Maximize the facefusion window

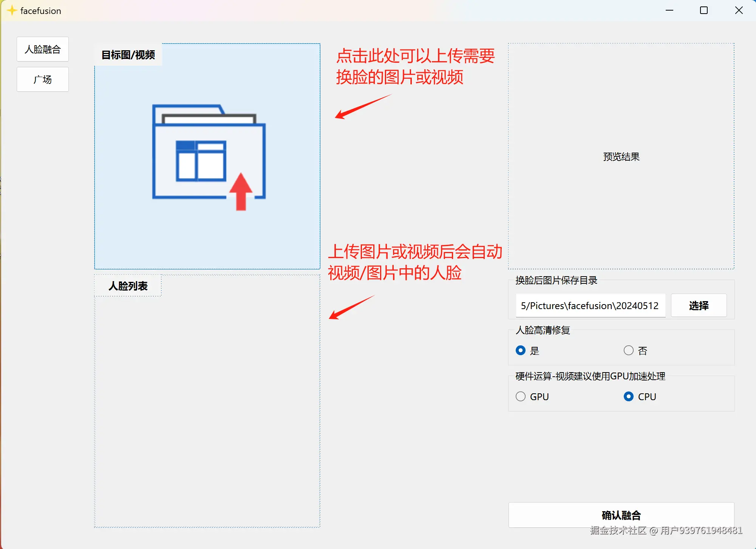pyautogui.click(x=704, y=11)
